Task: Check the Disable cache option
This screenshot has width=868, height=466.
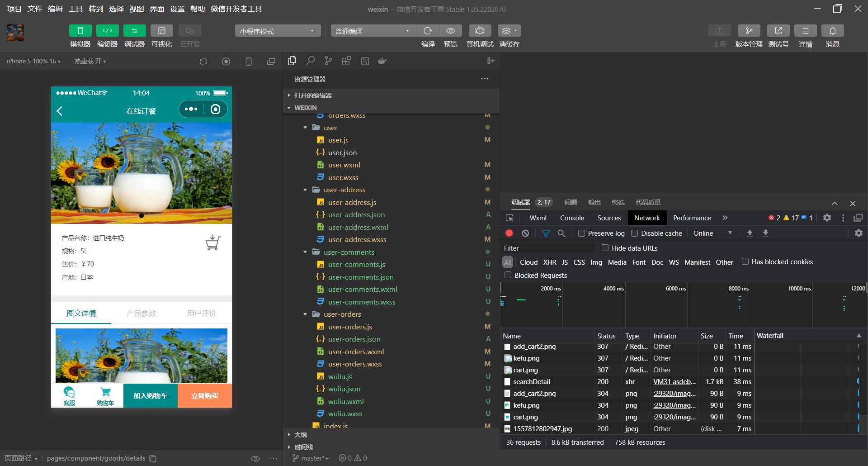Action: click(x=635, y=233)
